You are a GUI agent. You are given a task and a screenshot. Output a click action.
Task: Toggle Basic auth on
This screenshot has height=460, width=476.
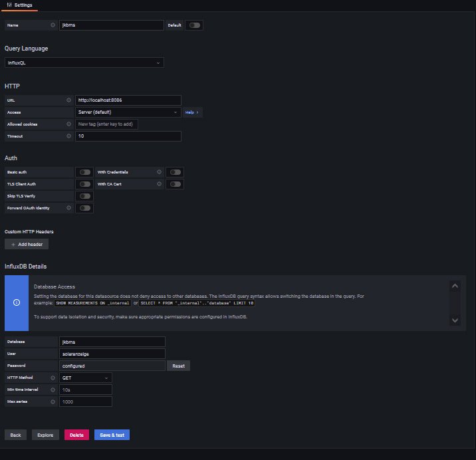pos(84,172)
